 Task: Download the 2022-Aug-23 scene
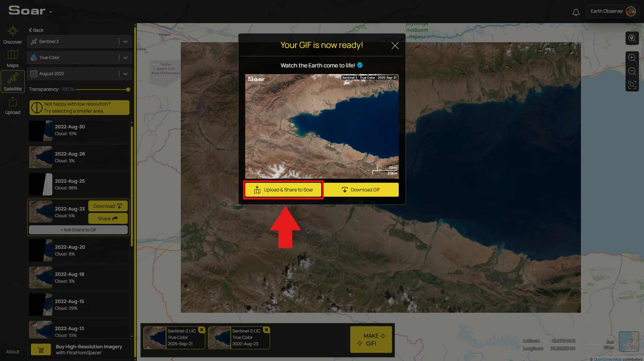pos(108,206)
